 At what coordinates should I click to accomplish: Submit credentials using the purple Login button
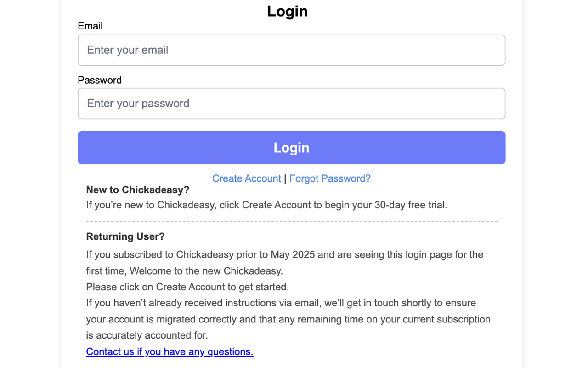[x=292, y=147]
